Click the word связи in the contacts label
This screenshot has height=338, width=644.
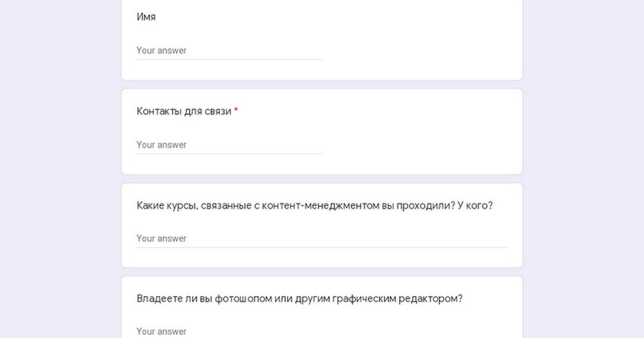(218, 111)
